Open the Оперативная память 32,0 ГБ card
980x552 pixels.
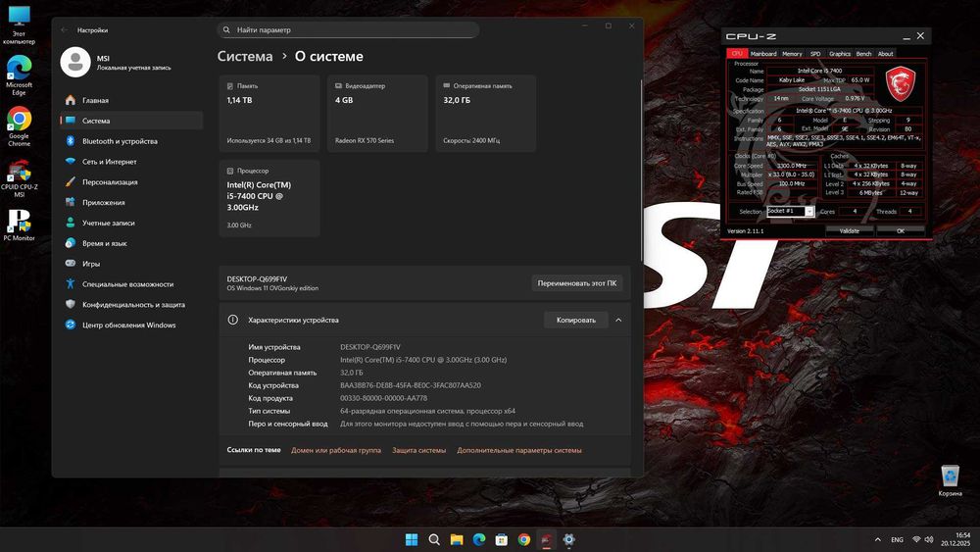(x=486, y=113)
